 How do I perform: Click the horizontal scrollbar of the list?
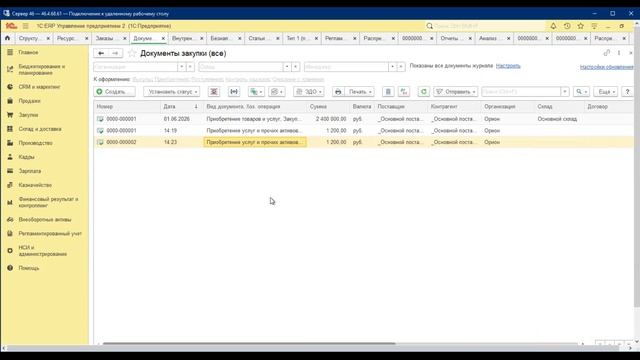coord(249,344)
